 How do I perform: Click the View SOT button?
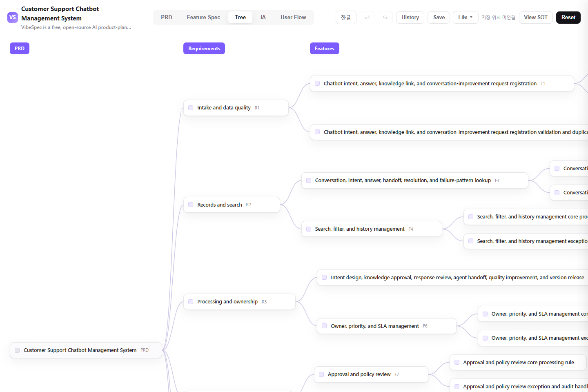(536, 18)
